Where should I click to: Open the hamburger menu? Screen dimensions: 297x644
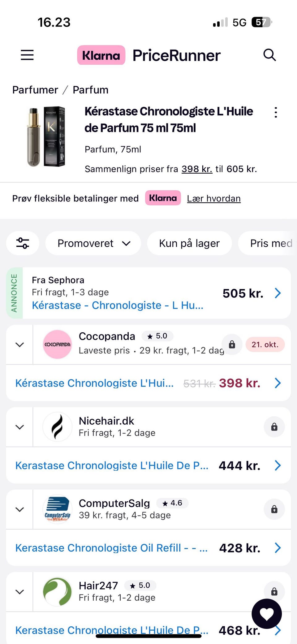pos(27,55)
